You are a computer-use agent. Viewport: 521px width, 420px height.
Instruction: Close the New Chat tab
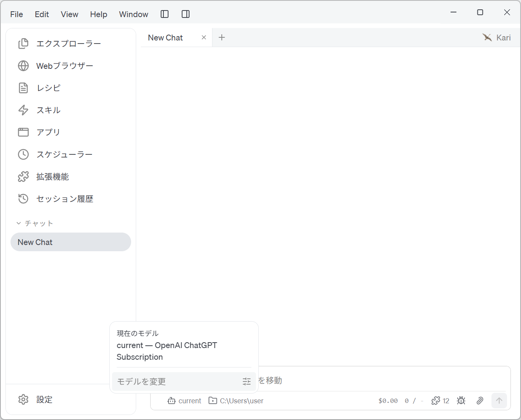pyautogui.click(x=204, y=37)
